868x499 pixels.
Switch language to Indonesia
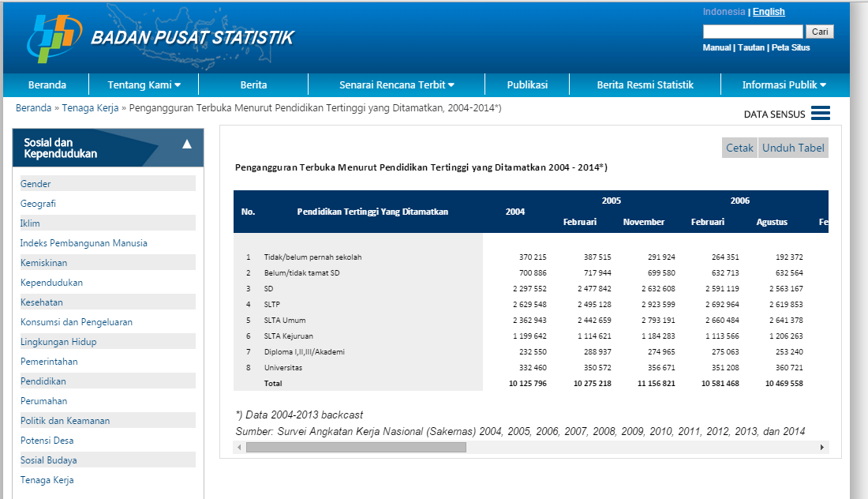coord(724,12)
